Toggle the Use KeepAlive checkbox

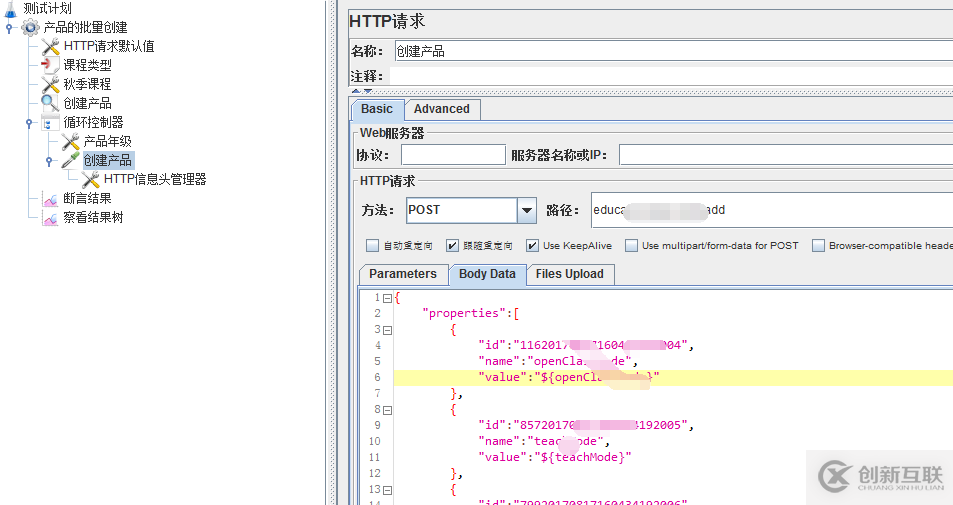(x=532, y=246)
